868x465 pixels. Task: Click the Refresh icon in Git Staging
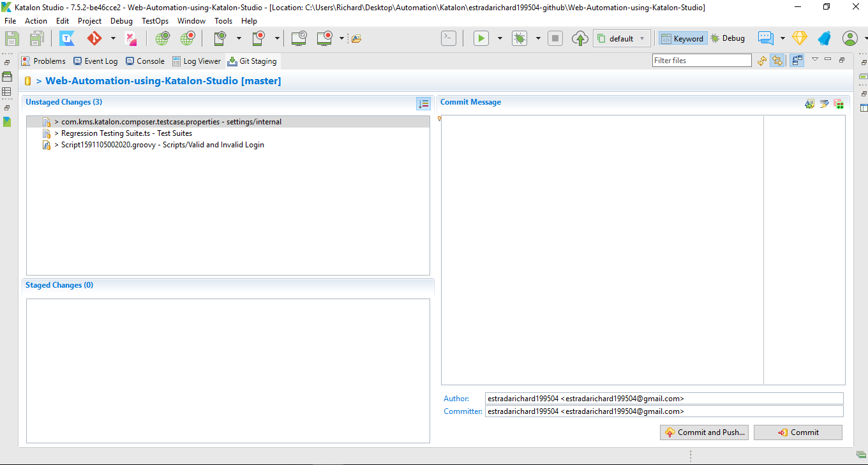click(762, 61)
